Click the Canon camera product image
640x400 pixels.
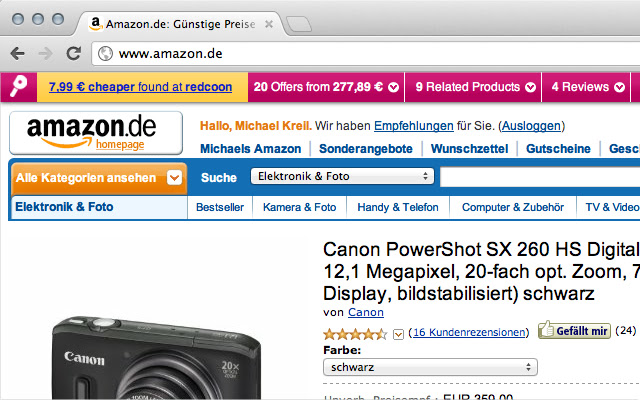pyautogui.click(x=157, y=358)
